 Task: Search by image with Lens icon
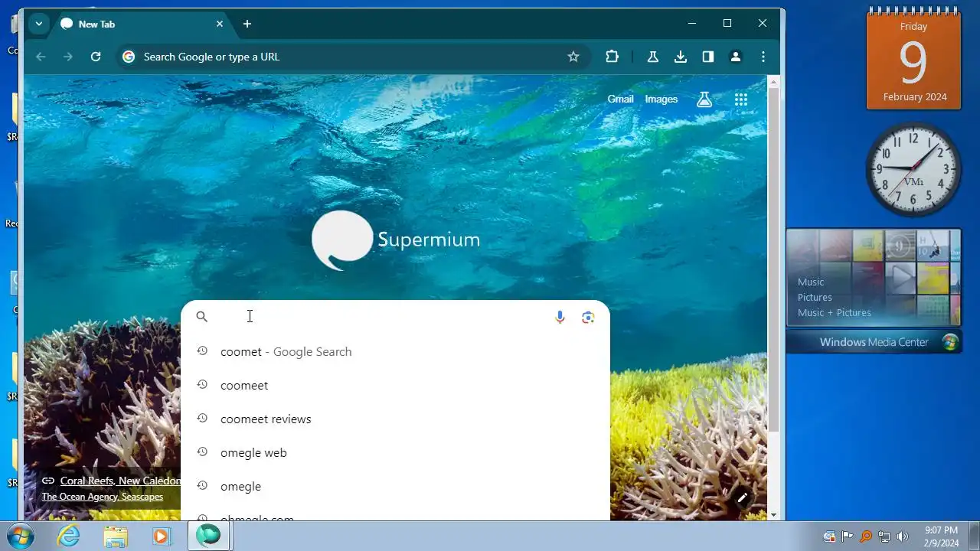click(588, 317)
